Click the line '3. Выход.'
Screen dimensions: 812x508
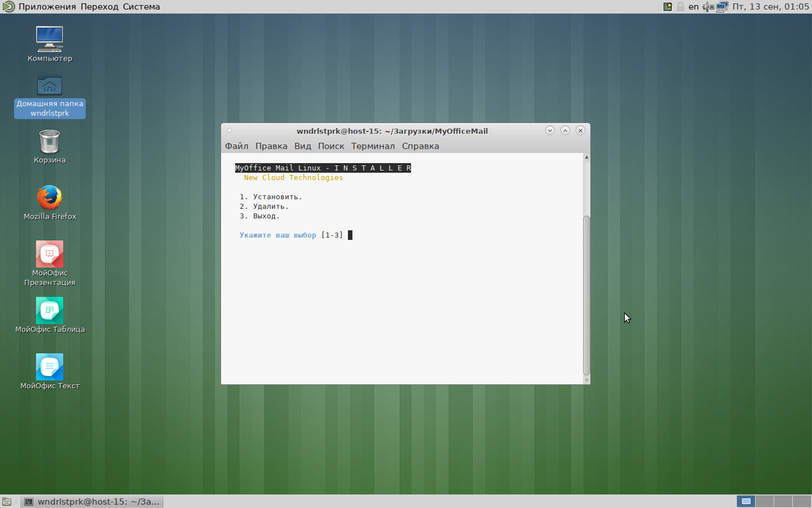260,216
